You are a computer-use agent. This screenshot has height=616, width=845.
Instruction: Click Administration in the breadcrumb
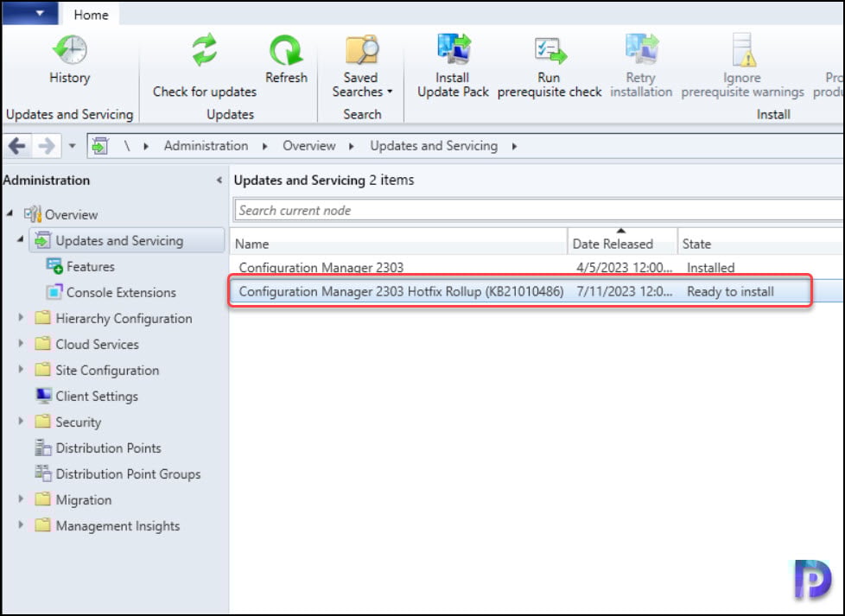coord(206,146)
